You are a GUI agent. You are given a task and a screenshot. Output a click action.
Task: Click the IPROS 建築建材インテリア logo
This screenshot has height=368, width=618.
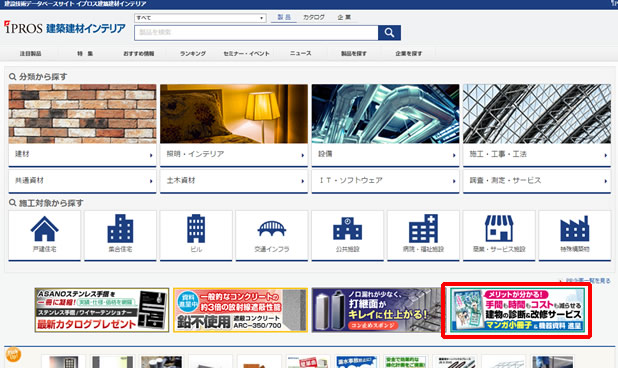[65, 28]
